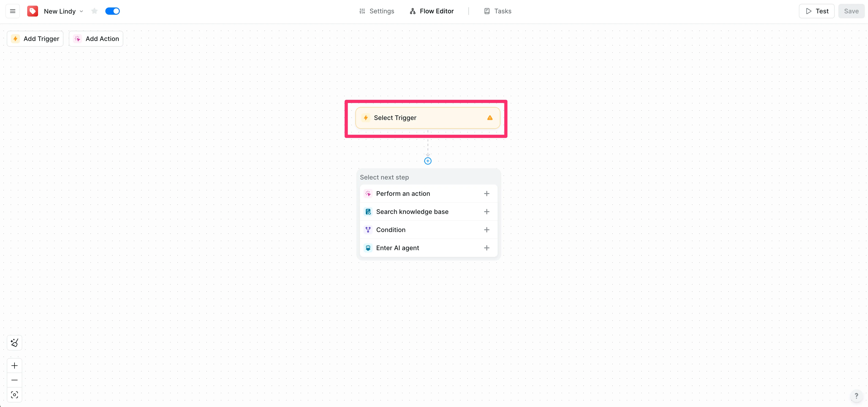Click the red Lindy tag logo

pyautogui.click(x=32, y=11)
